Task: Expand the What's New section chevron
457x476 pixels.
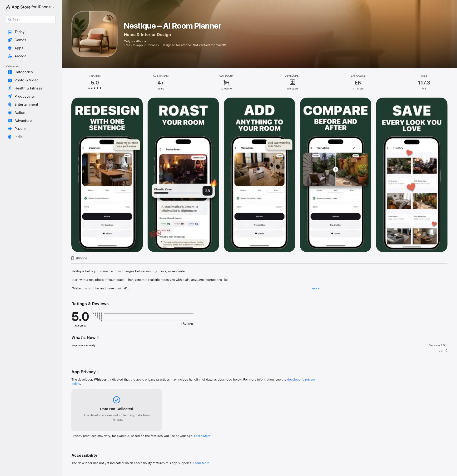Action: tap(98, 338)
